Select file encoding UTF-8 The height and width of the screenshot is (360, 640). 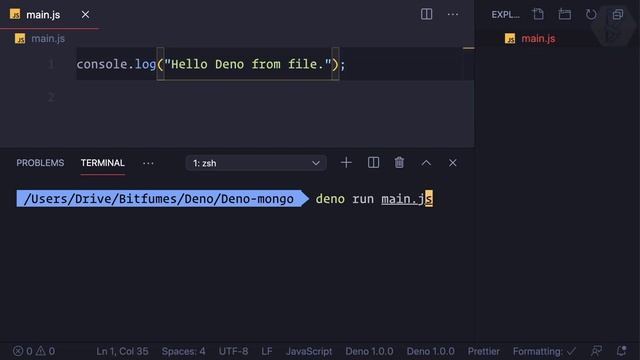click(x=233, y=351)
